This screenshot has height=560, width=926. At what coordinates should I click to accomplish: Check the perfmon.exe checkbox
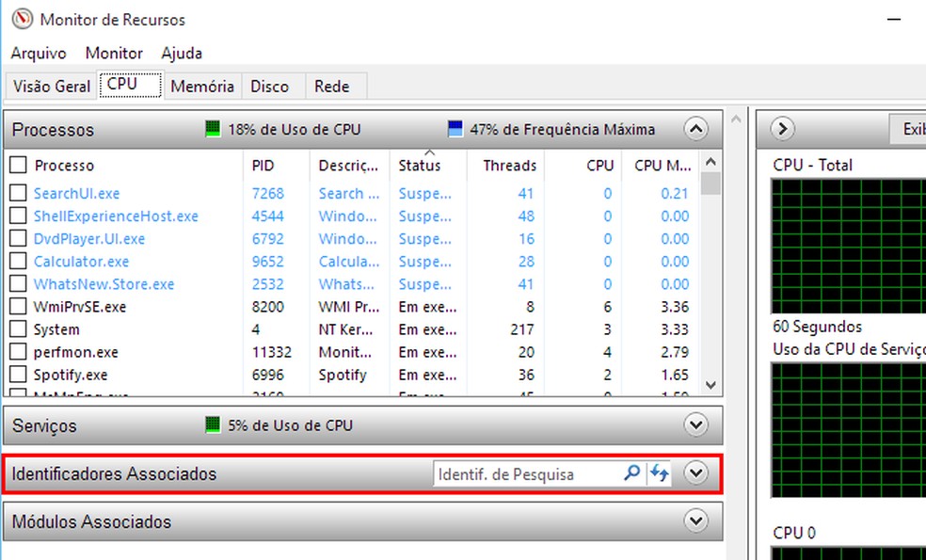coord(18,351)
